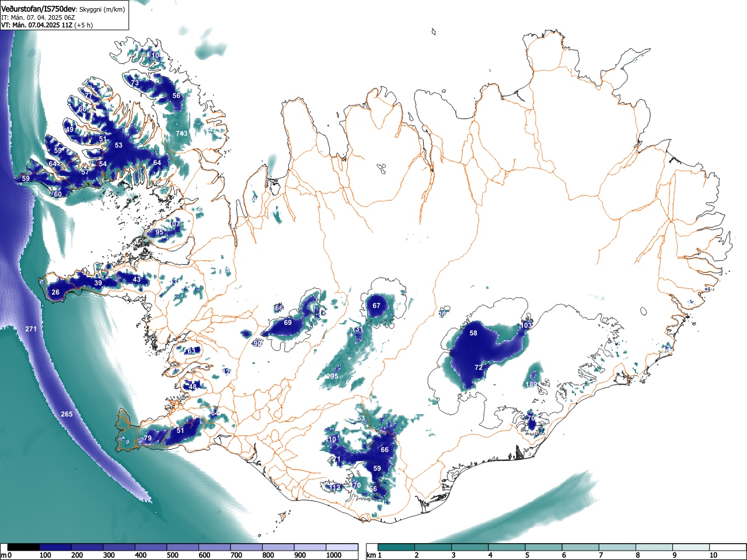Click the '72' value on Vatnajökull

point(479,367)
